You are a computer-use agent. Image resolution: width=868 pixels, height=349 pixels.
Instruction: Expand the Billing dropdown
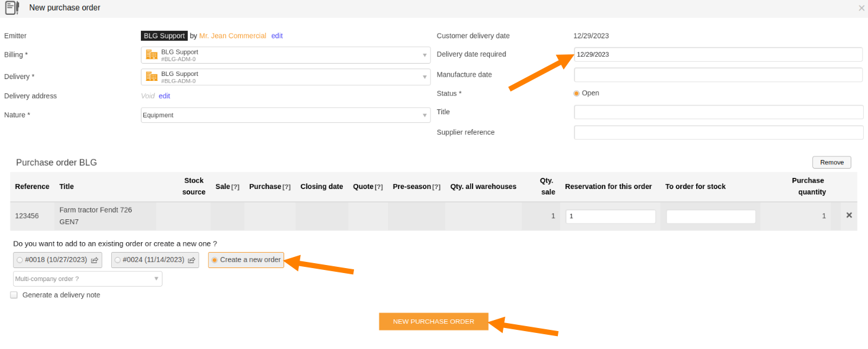tap(285, 55)
